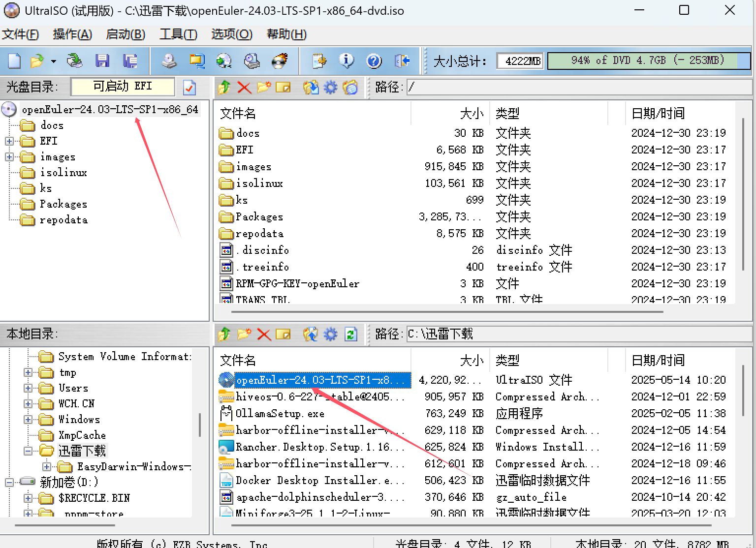Expand the images folder in disc tree

coord(9,157)
